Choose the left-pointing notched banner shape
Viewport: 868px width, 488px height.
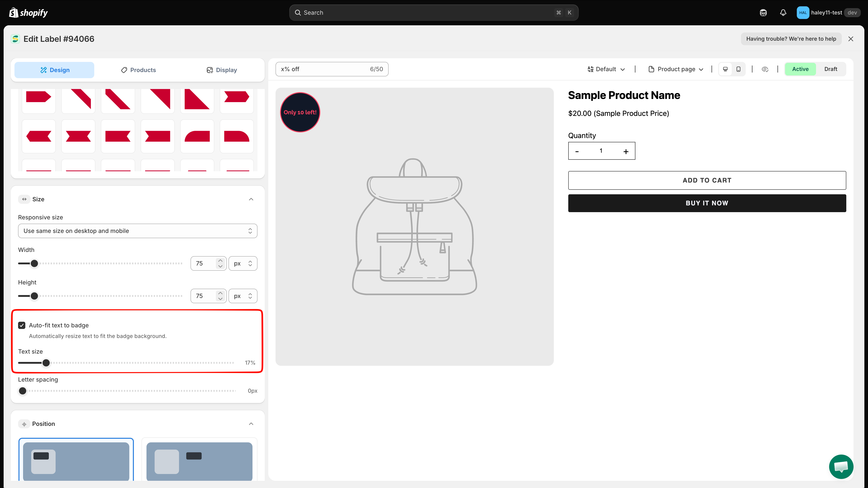[39, 136]
